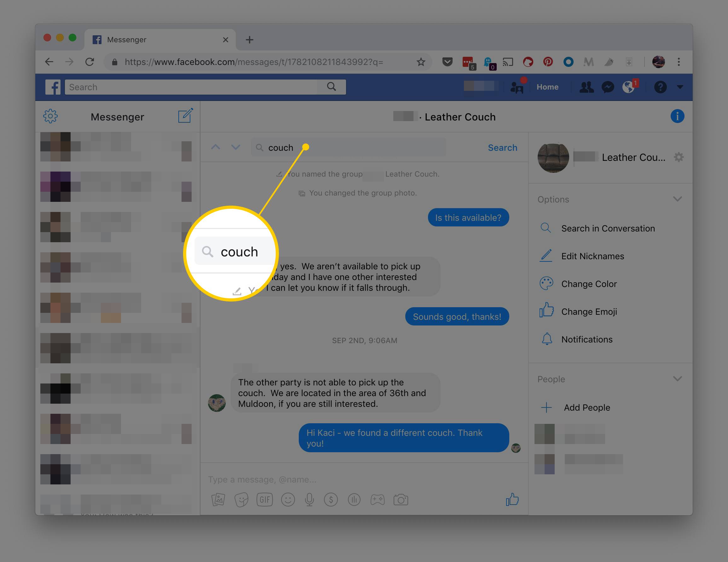Click the Edit Nicknames pencil icon
Viewport: 728px width, 562px height.
pyautogui.click(x=545, y=256)
